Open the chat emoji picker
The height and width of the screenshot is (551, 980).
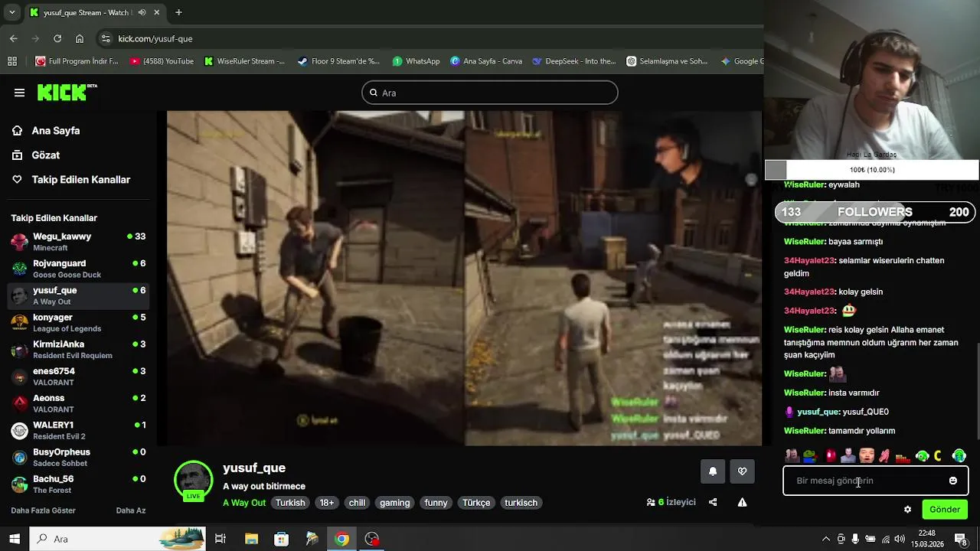pyautogui.click(x=952, y=481)
